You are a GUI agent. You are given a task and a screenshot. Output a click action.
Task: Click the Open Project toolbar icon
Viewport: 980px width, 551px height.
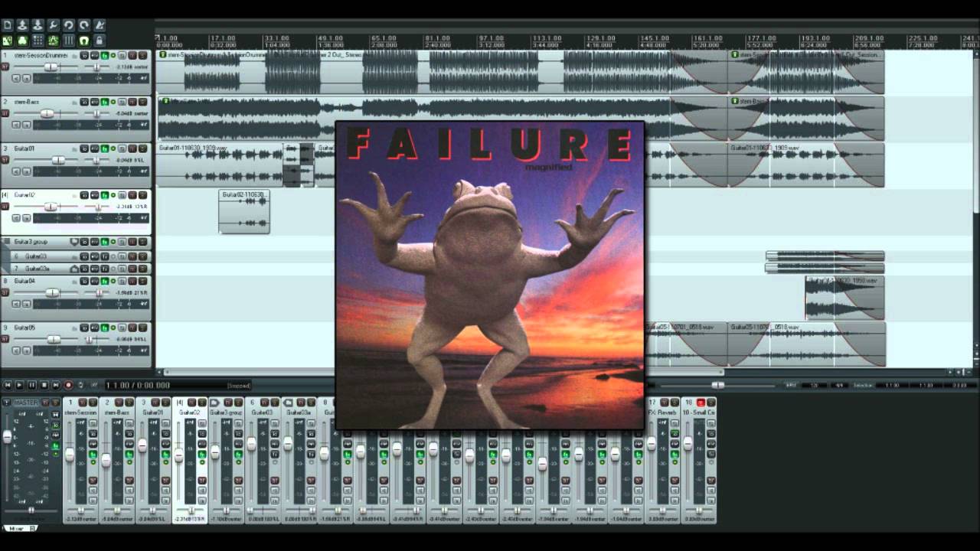(x=23, y=25)
